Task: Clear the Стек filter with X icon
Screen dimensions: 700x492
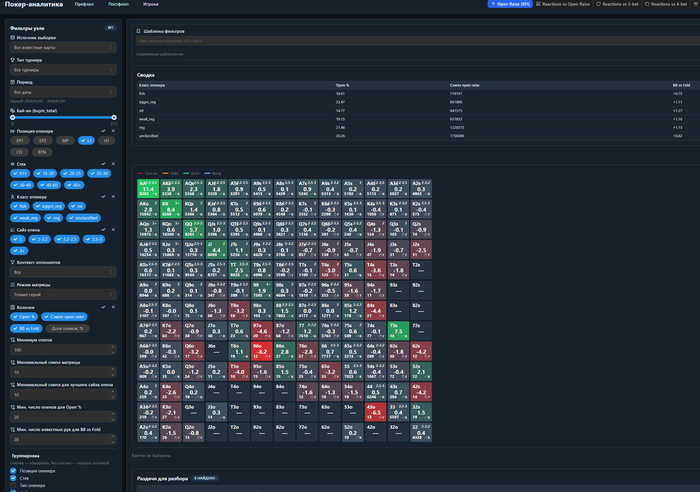Action: 113,164
